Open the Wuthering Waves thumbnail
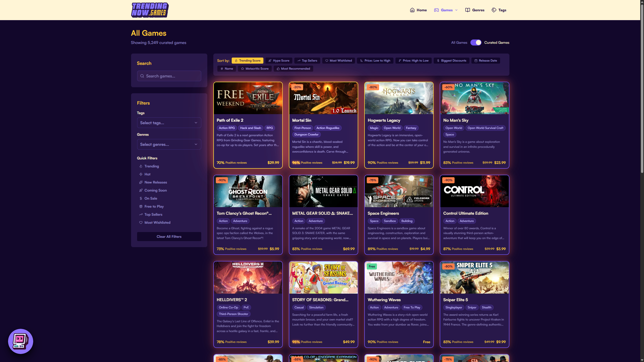This screenshot has width=644, height=362. pos(399,278)
